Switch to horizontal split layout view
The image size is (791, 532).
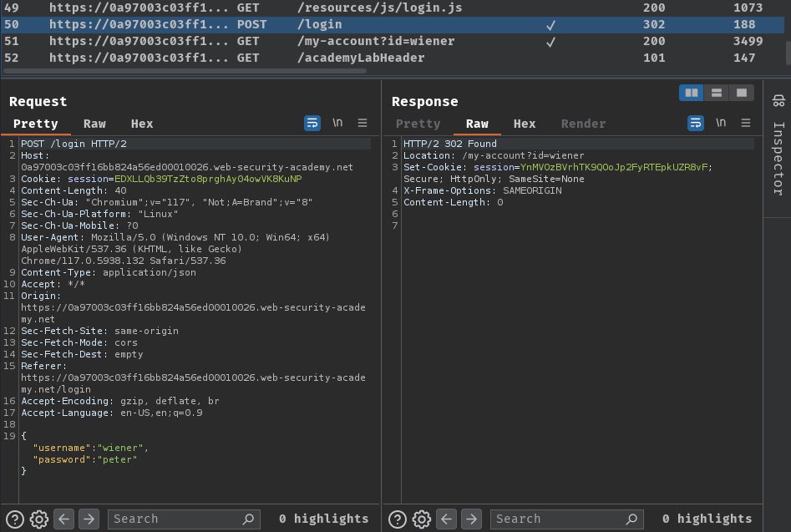pos(717,93)
